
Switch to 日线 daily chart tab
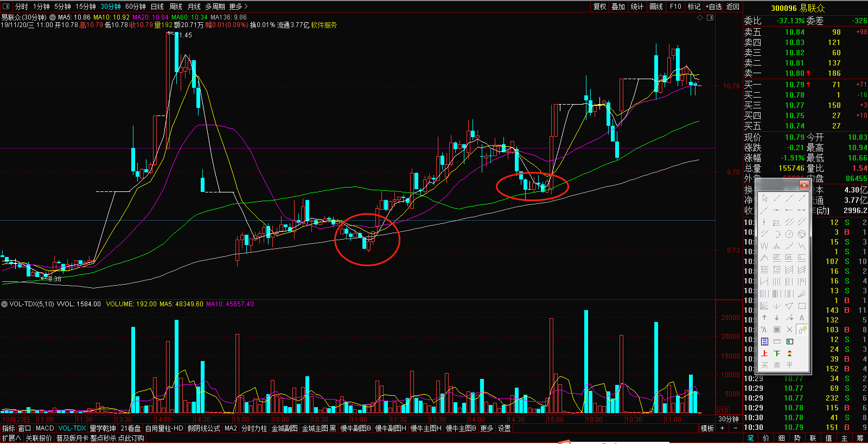[x=157, y=7]
